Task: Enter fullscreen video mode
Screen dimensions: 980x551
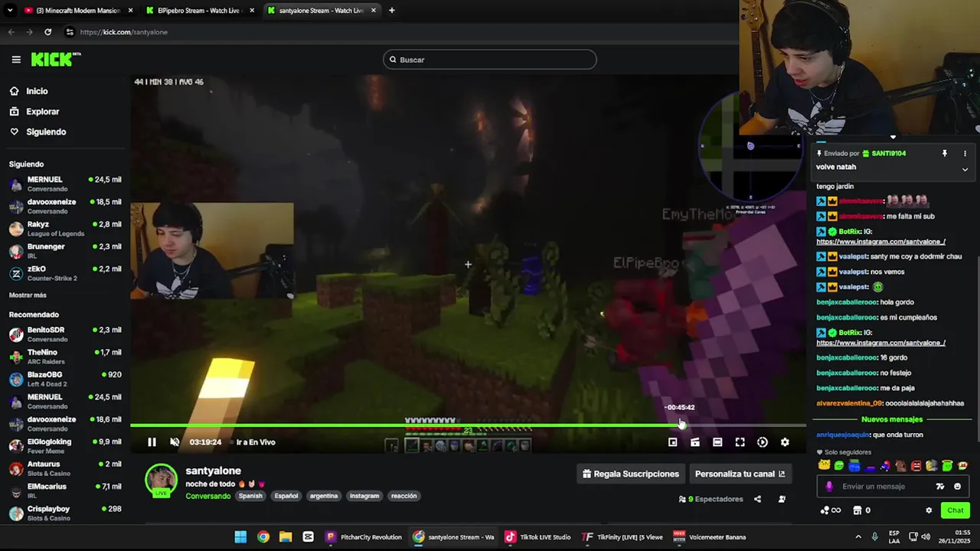Action: 740,442
